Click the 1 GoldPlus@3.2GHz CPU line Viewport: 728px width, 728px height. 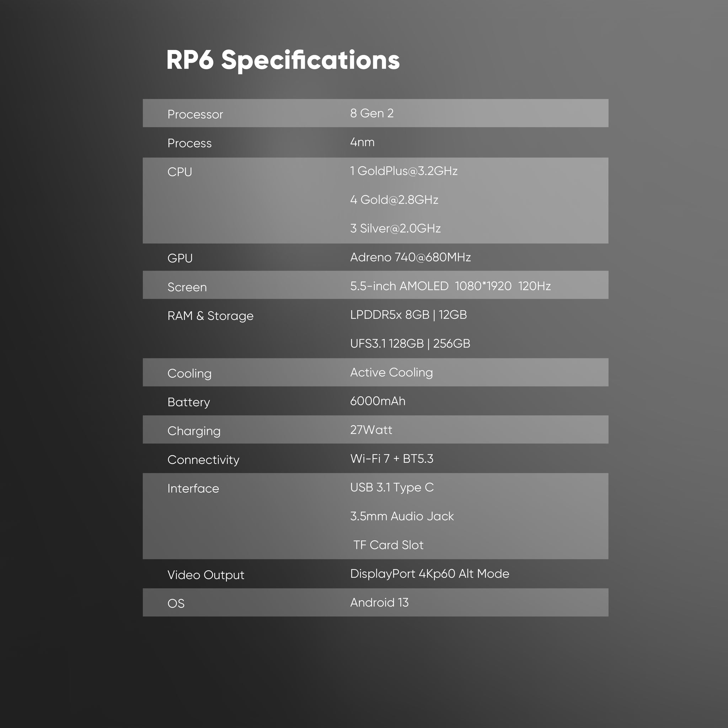pos(403,171)
